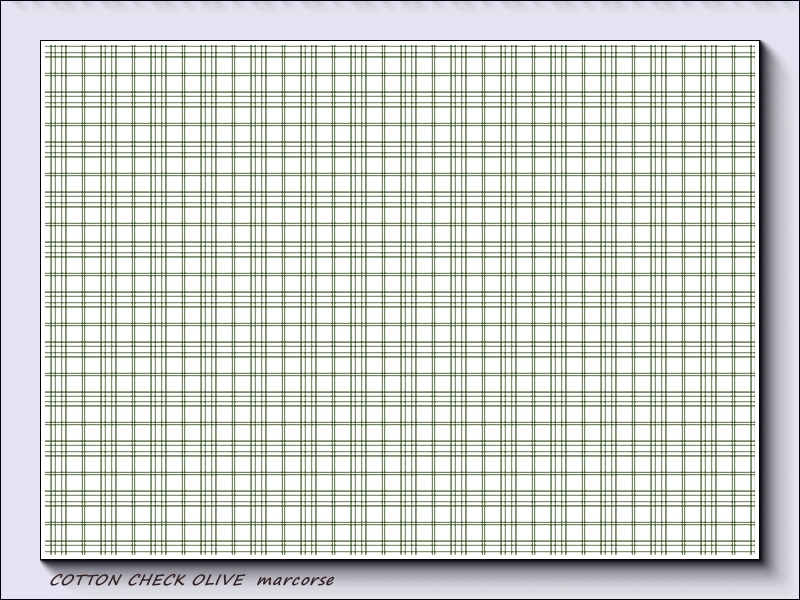Click the top edge midpoint of the swatch
Viewport: 800px width, 600px height.
click(x=400, y=42)
